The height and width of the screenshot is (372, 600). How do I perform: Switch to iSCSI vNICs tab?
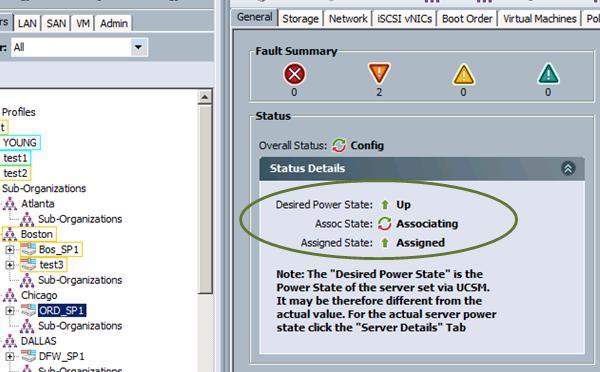[404, 19]
